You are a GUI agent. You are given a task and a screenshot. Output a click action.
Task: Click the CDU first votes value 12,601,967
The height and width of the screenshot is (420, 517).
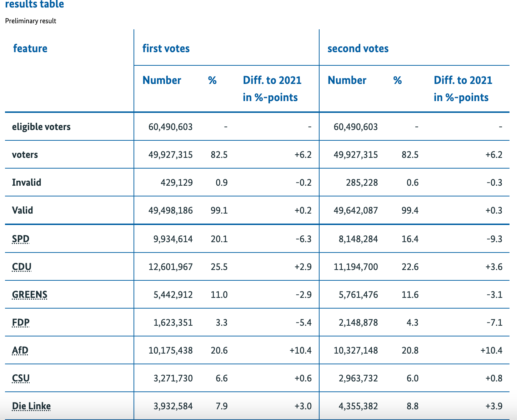click(171, 267)
